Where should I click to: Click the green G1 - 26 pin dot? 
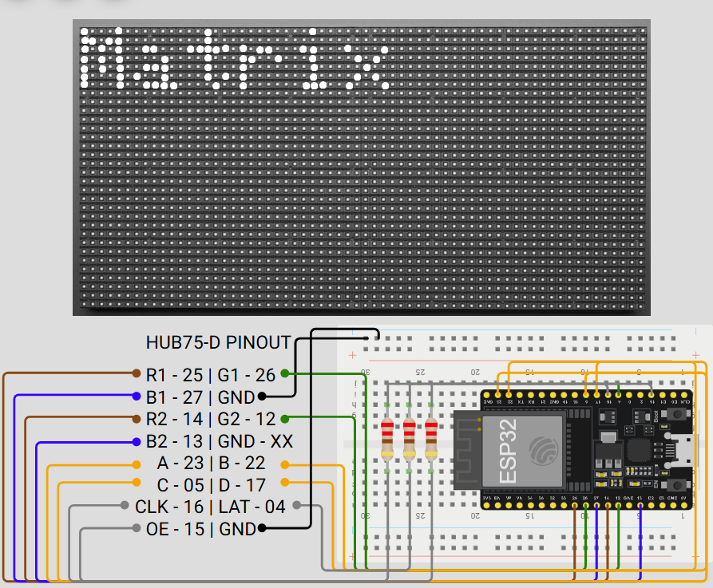click(x=285, y=373)
